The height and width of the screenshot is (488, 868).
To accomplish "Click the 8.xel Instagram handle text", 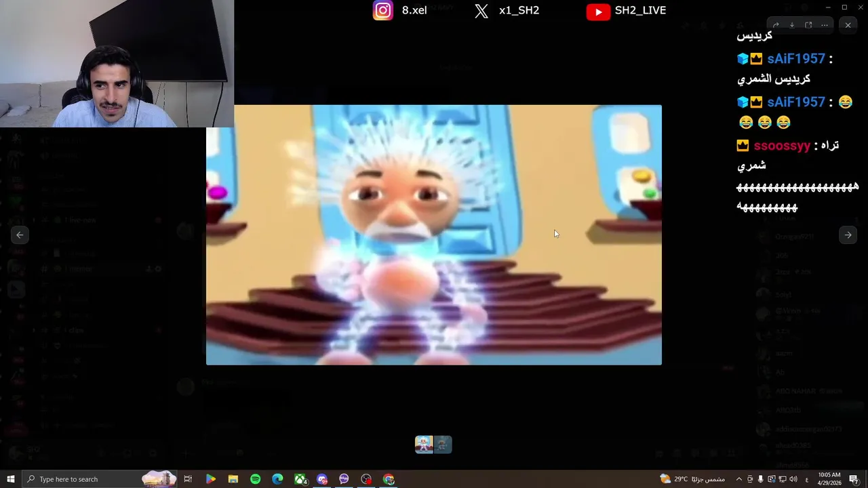I will (414, 10).
